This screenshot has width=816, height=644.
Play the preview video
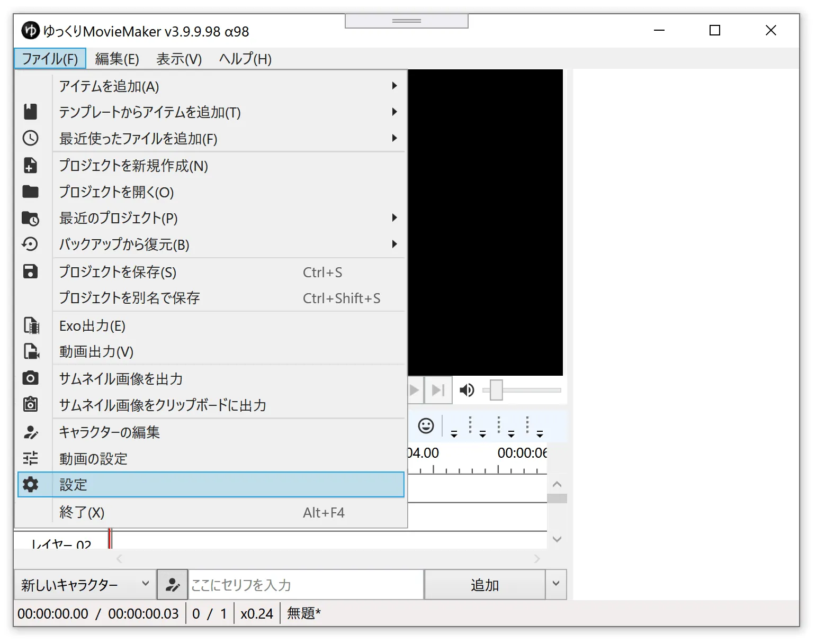coord(415,391)
